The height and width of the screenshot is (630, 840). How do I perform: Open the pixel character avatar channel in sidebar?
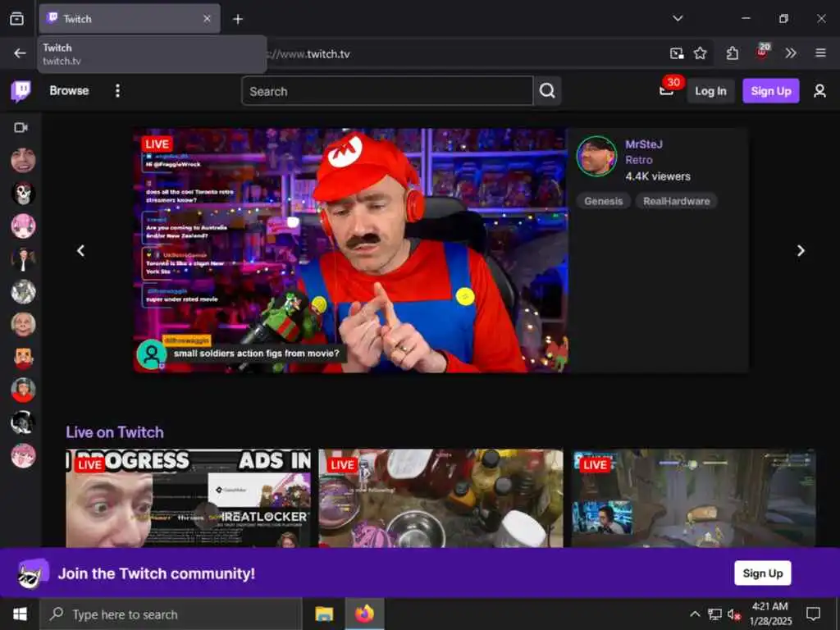(x=23, y=358)
